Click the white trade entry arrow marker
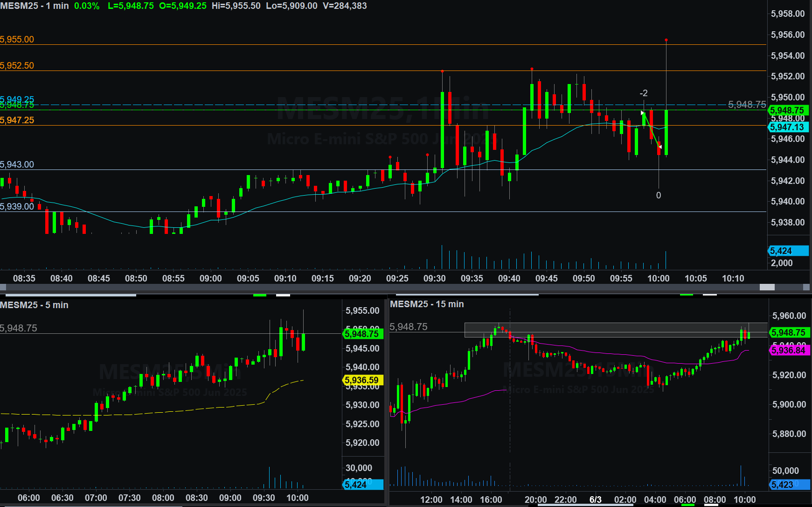812x507 pixels. click(642, 113)
